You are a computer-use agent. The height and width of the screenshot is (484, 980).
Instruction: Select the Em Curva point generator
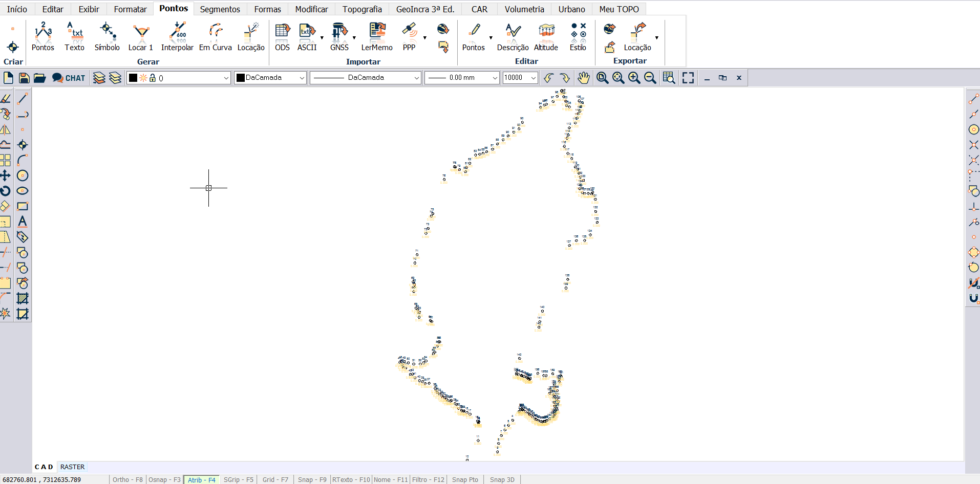point(215,36)
